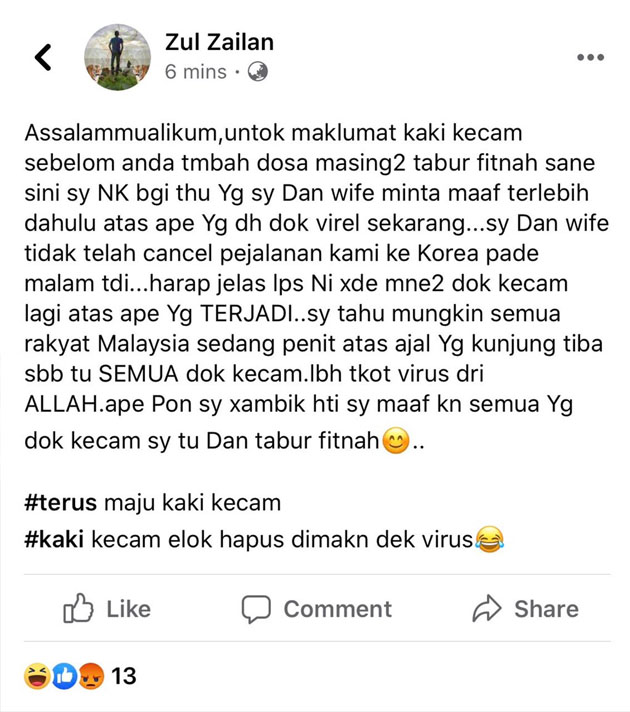630x712 pixels.
Task: Click the blue Like reaction icon
Action: pos(64,676)
